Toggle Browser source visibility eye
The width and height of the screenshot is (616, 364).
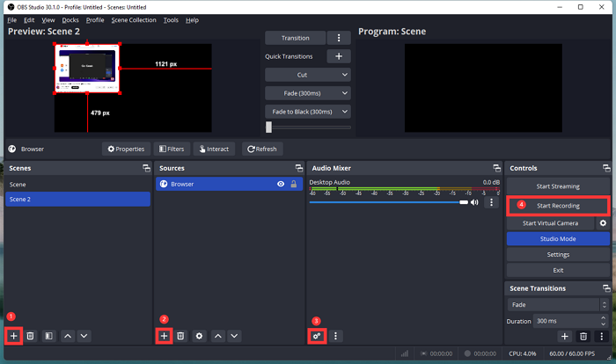coord(281,184)
